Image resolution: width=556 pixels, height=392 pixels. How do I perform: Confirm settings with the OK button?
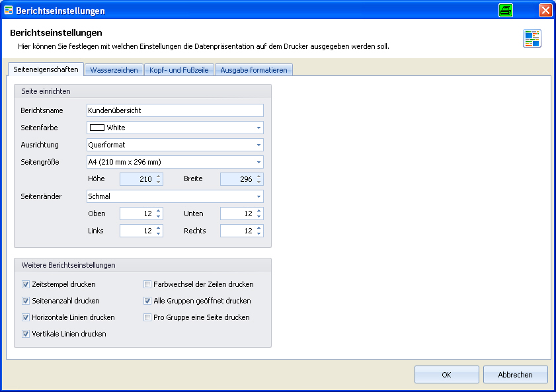tap(446, 375)
